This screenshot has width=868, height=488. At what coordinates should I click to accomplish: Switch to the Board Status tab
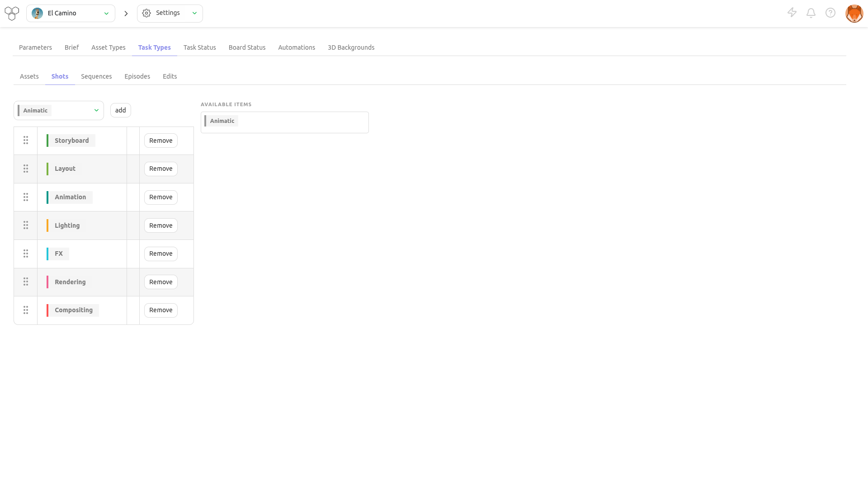(x=247, y=47)
